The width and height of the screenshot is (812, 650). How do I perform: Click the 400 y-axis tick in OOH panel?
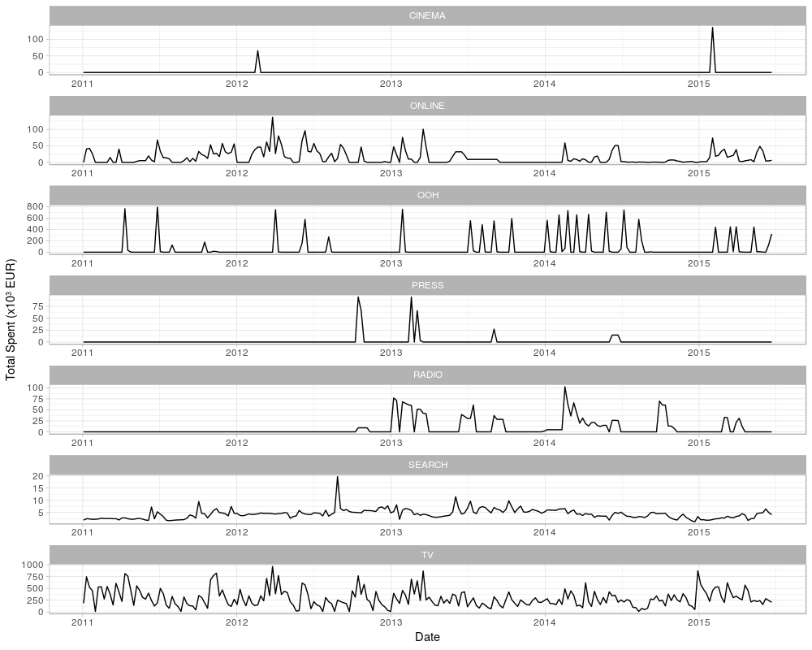37,229
